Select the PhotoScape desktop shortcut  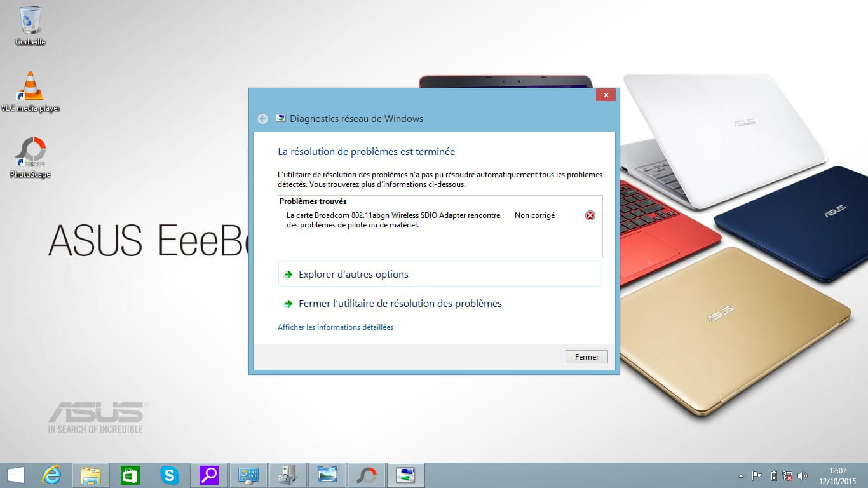click(31, 158)
